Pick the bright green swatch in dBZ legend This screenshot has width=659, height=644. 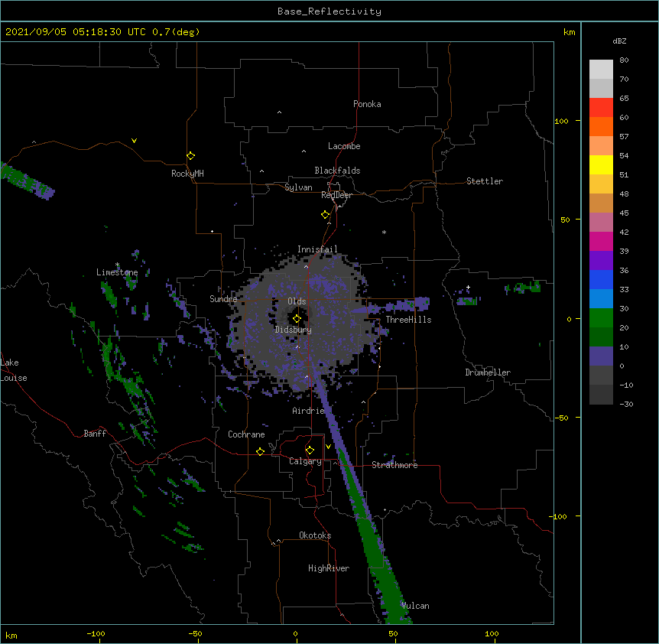[601, 318]
